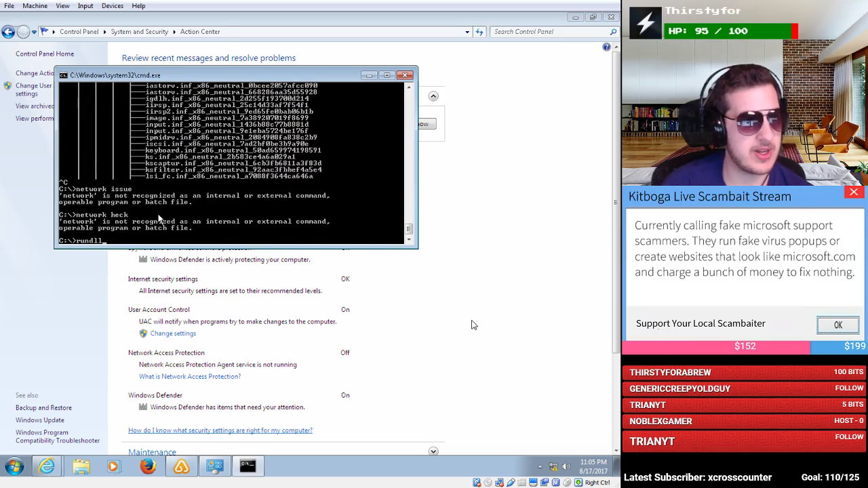
Task: Click the Forward arrow in Control Panel
Action: (x=23, y=32)
